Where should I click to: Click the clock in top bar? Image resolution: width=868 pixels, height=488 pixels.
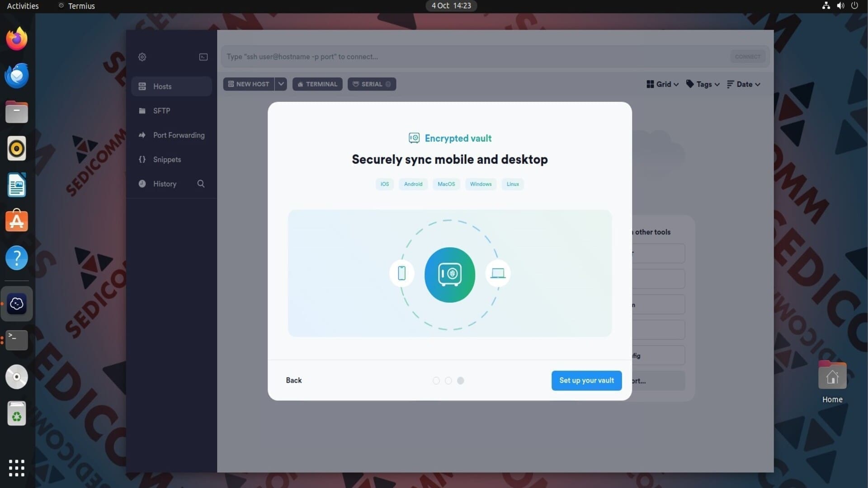coord(451,6)
